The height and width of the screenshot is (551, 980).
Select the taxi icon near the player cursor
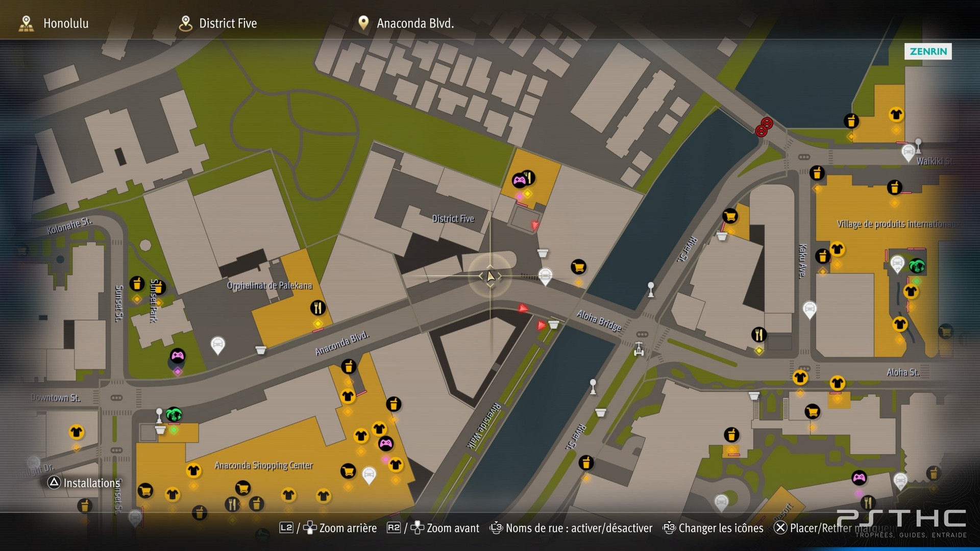(x=546, y=276)
